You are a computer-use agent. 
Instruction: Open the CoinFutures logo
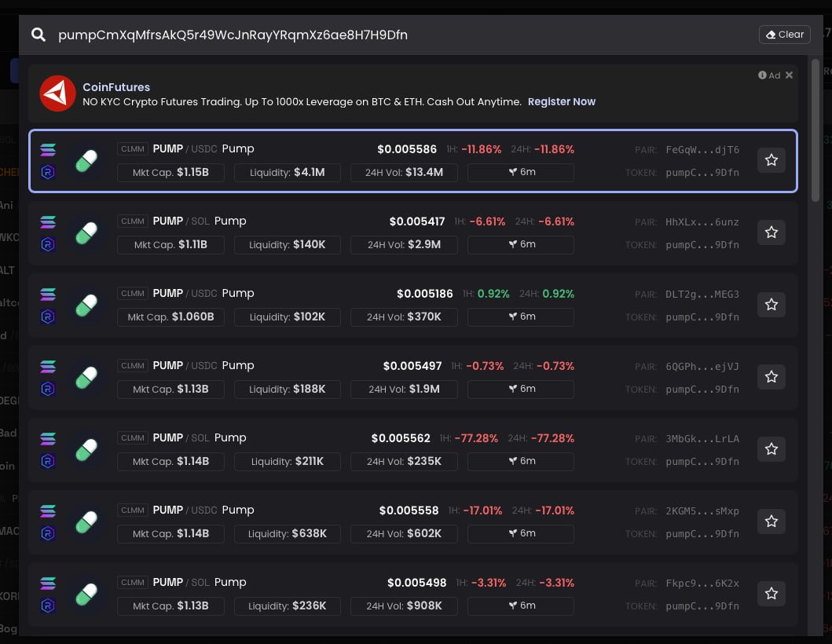click(58, 93)
